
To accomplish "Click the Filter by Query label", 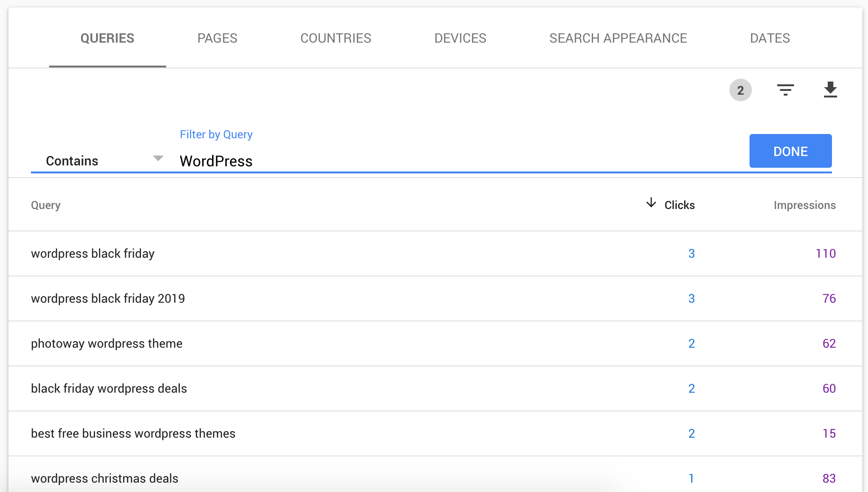I will 216,134.
